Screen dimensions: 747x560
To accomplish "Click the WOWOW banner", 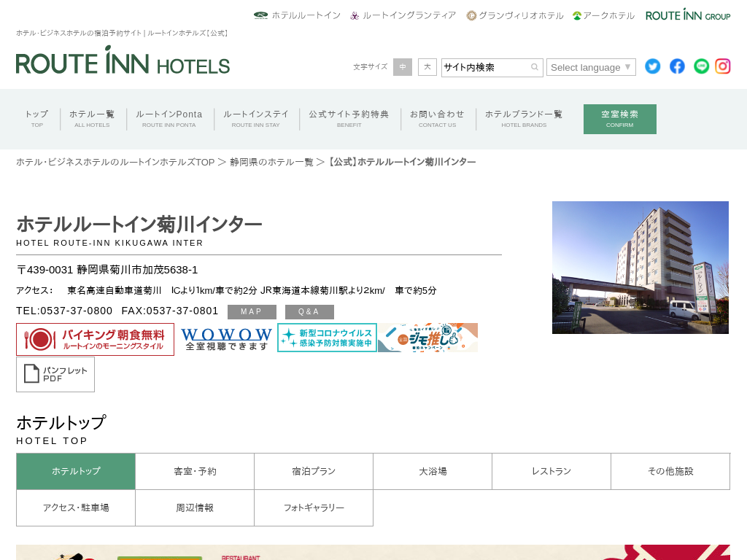I will pos(226,338).
